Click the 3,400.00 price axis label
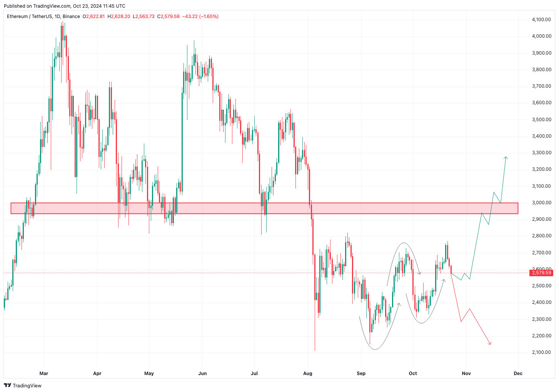Viewport: 559px width, 392px height. pyautogui.click(x=542, y=136)
